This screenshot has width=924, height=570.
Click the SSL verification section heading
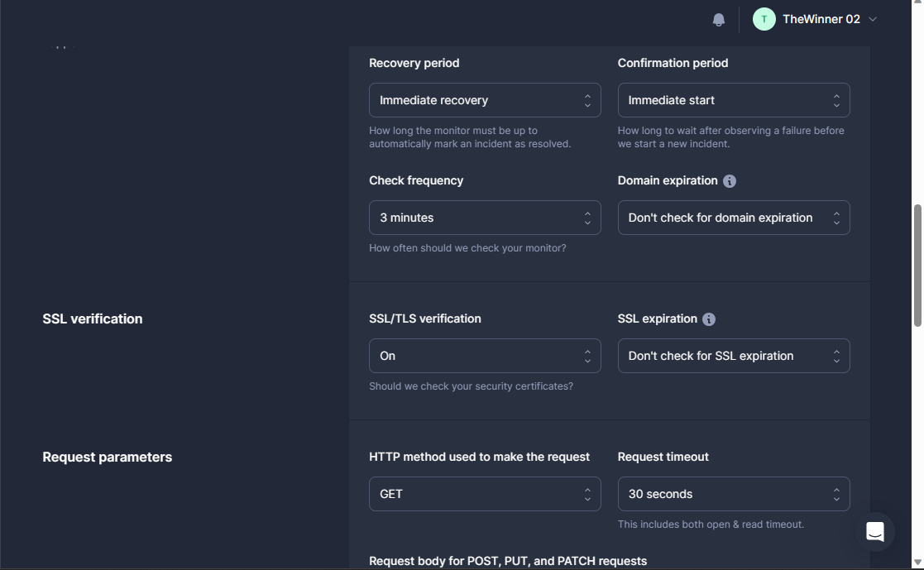93,319
